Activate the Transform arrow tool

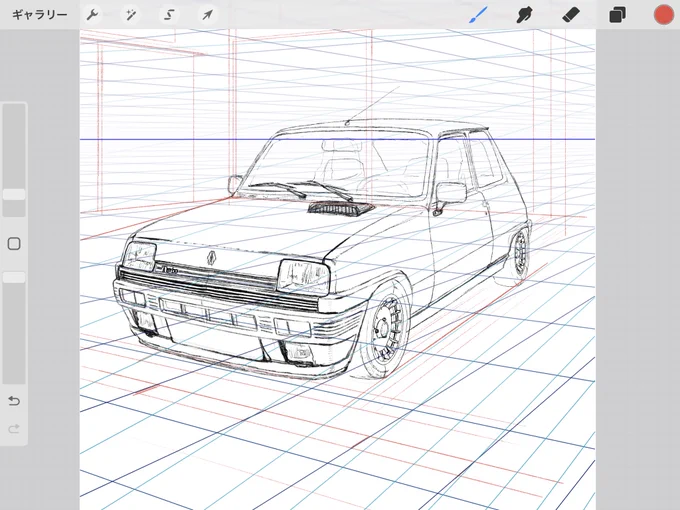pyautogui.click(x=207, y=15)
